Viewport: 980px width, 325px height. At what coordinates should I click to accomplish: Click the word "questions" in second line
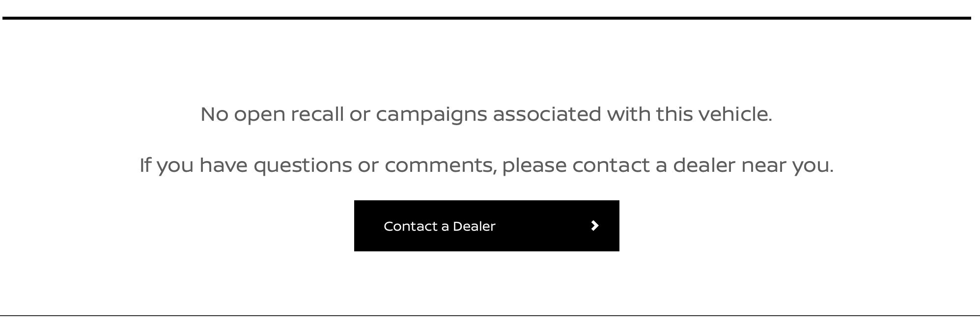(x=303, y=166)
